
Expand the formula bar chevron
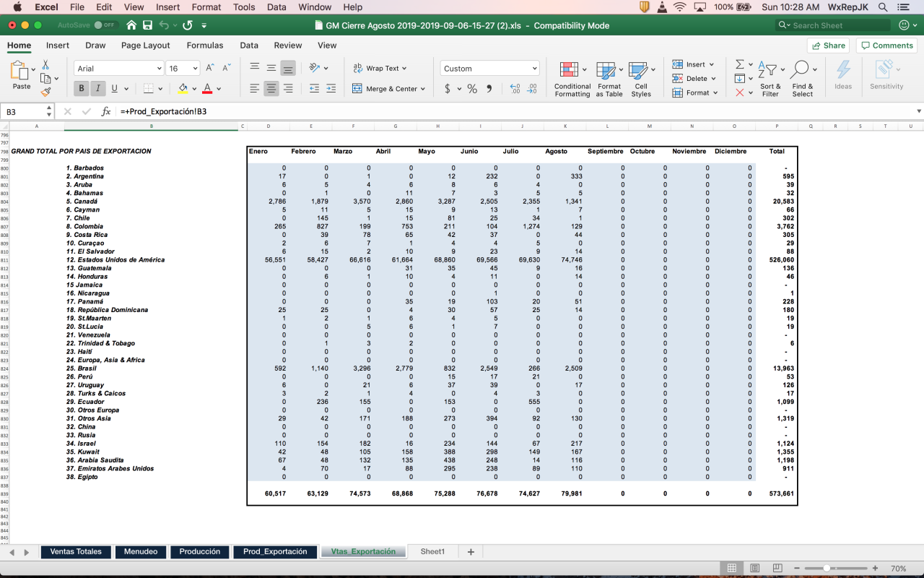(918, 111)
